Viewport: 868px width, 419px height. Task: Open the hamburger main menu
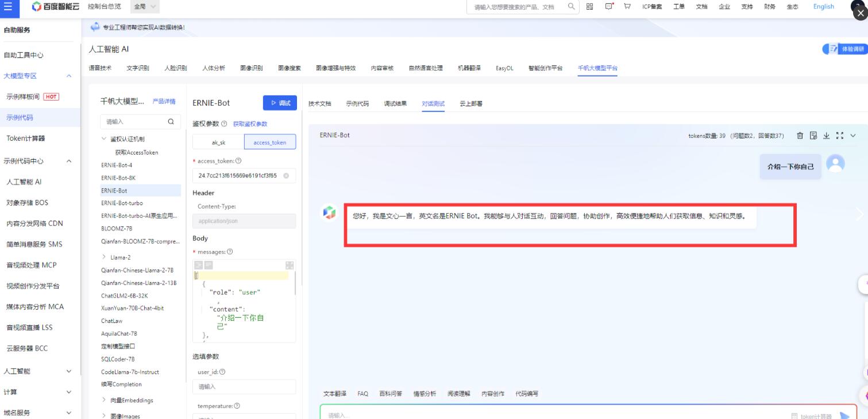click(x=7, y=6)
